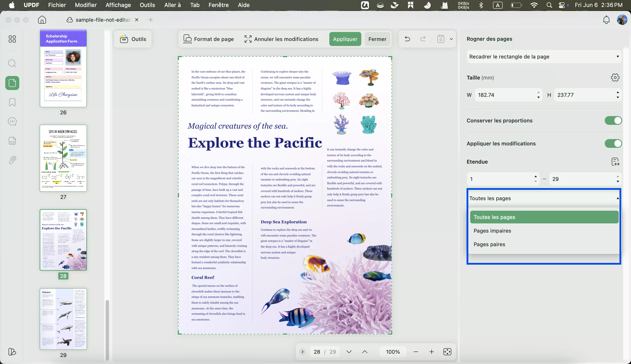This screenshot has height=364, width=631.
Task: Click the Fermer button
Action: [x=377, y=39]
